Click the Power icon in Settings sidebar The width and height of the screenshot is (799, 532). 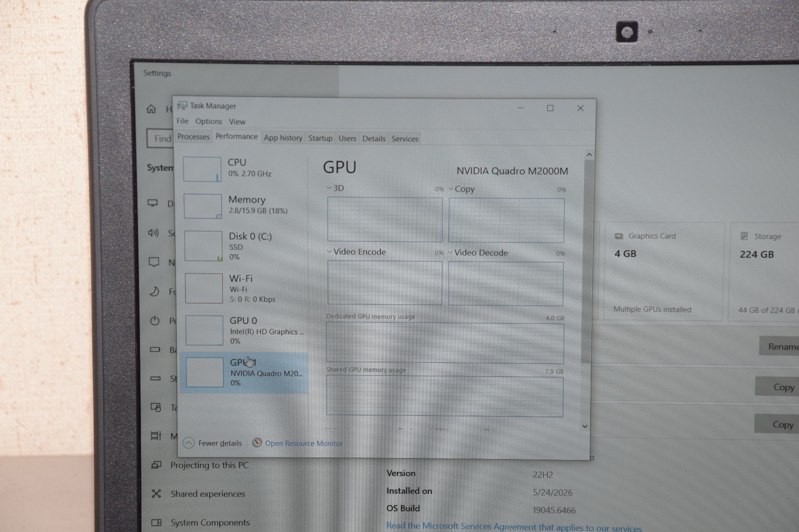(155, 321)
